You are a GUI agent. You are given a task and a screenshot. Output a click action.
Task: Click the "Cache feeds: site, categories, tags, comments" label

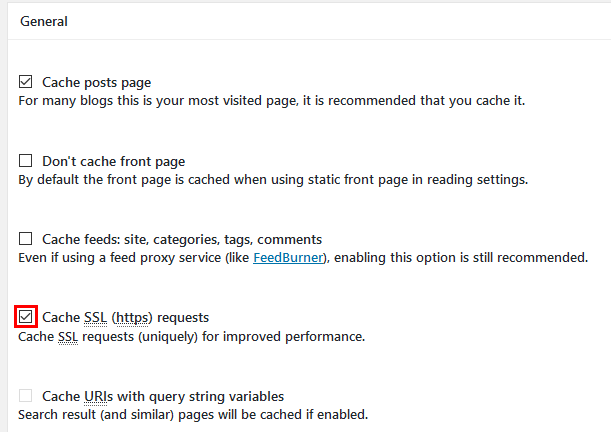pyautogui.click(x=182, y=239)
